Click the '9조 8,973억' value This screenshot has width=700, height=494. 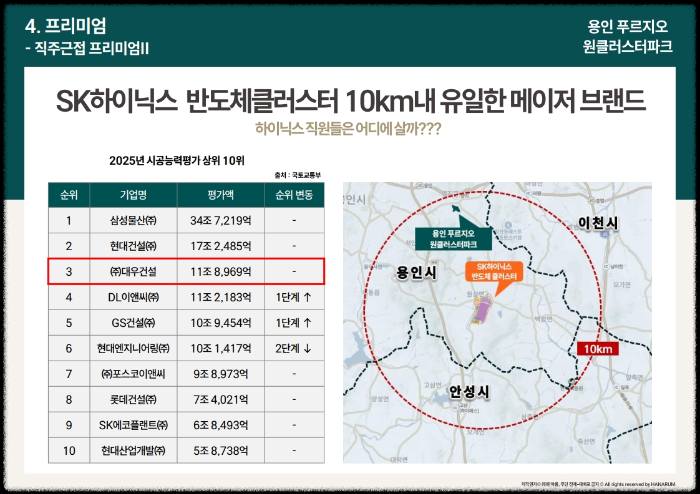pos(221,374)
